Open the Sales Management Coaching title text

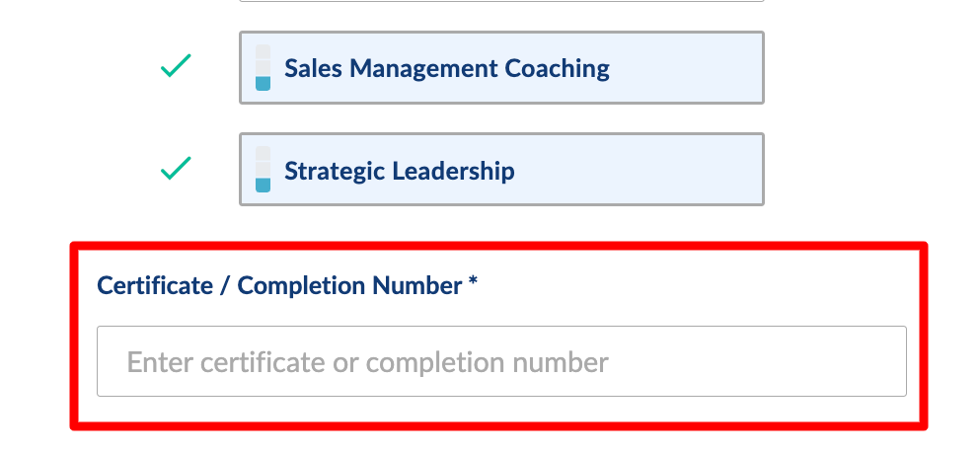coord(446,68)
